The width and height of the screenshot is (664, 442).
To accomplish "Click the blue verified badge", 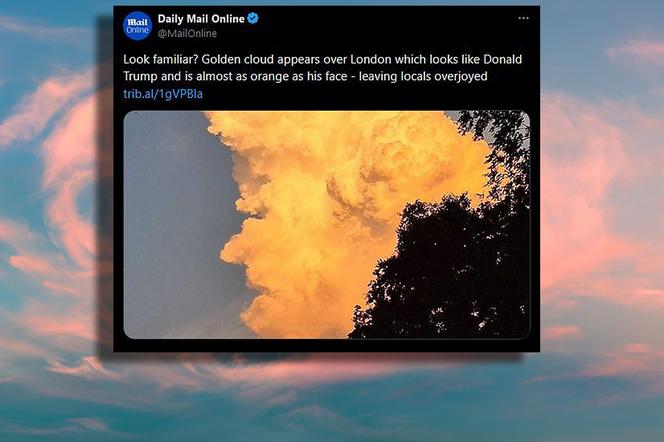I will [253, 19].
